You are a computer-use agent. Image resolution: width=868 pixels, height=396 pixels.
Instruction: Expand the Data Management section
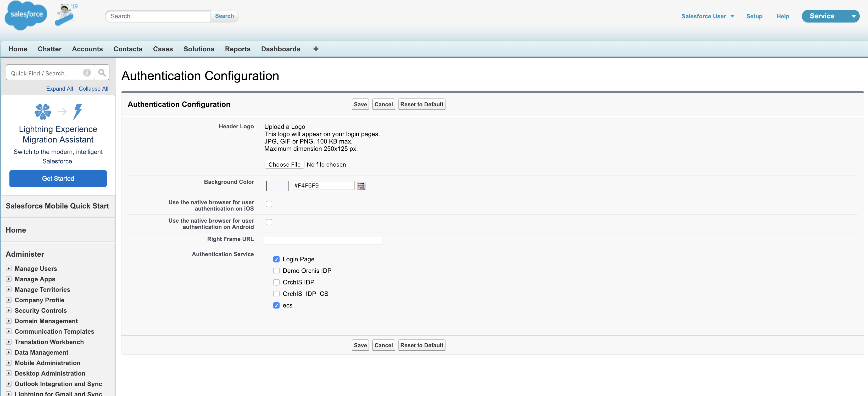(x=8, y=353)
